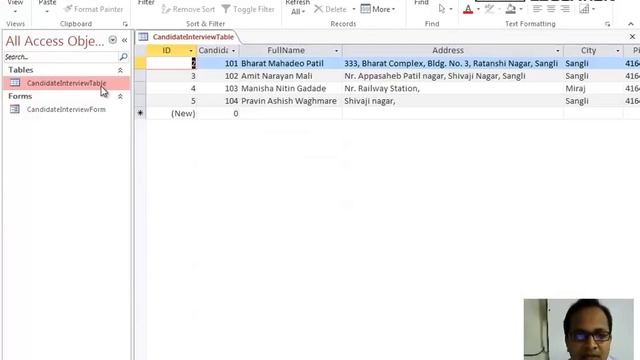640x360 pixels.
Task: Open the font color dropdown arrow
Action: 478,9
